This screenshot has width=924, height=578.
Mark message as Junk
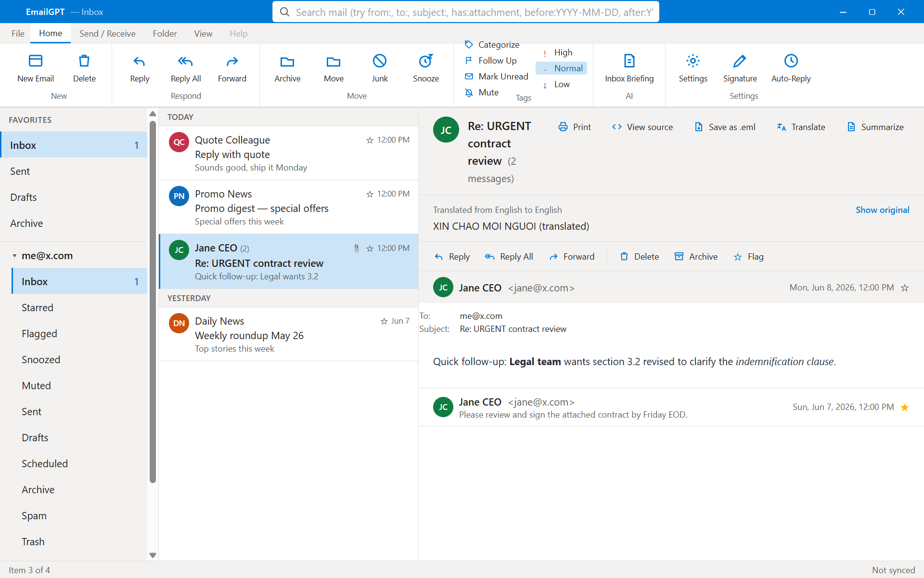click(x=380, y=68)
